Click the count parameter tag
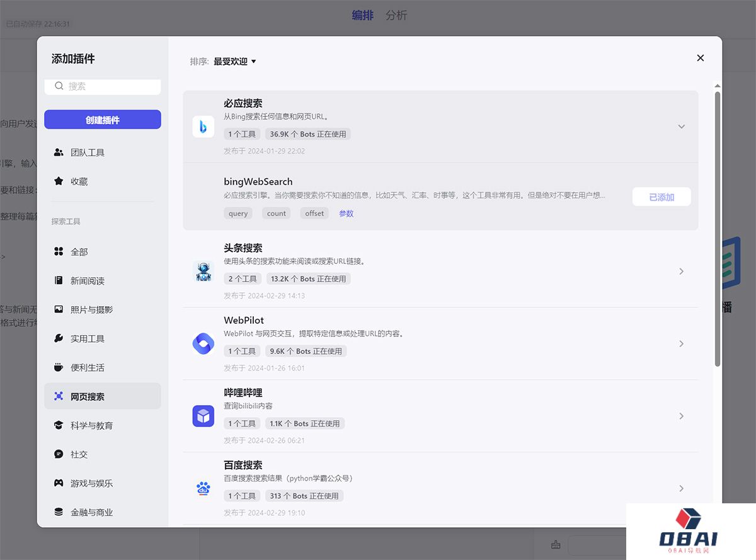Viewport: 756px width, 560px height. click(x=277, y=214)
